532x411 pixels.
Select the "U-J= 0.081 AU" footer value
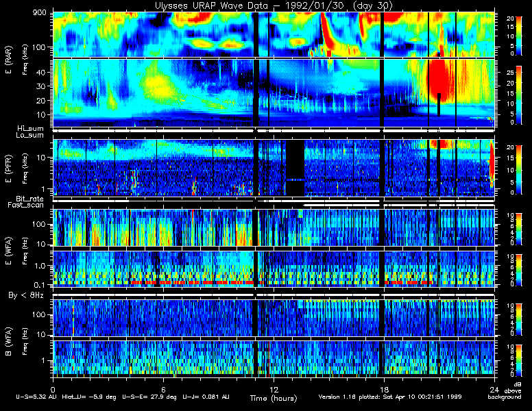click(x=206, y=397)
